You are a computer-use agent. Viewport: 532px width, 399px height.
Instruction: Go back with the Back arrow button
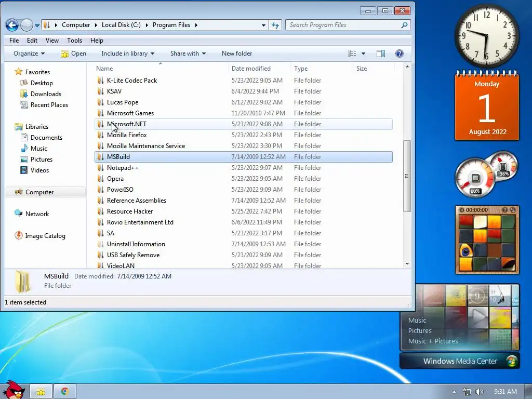(12, 25)
